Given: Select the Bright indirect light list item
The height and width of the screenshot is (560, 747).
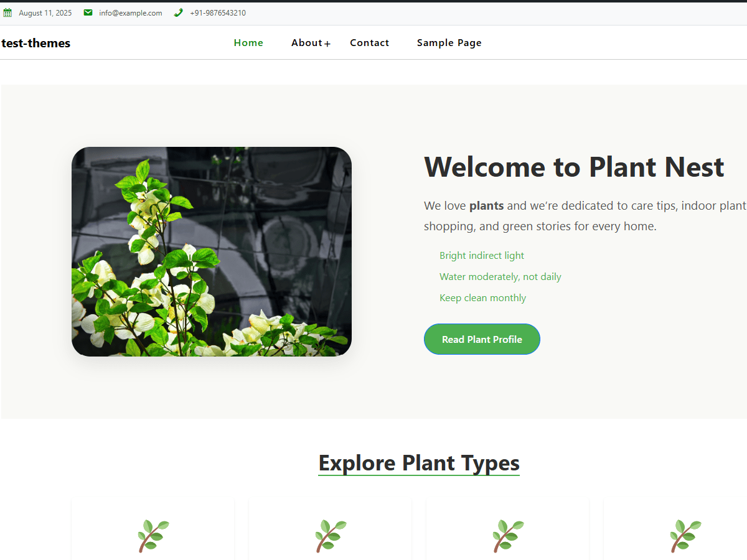Looking at the screenshot, I should pos(482,256).
